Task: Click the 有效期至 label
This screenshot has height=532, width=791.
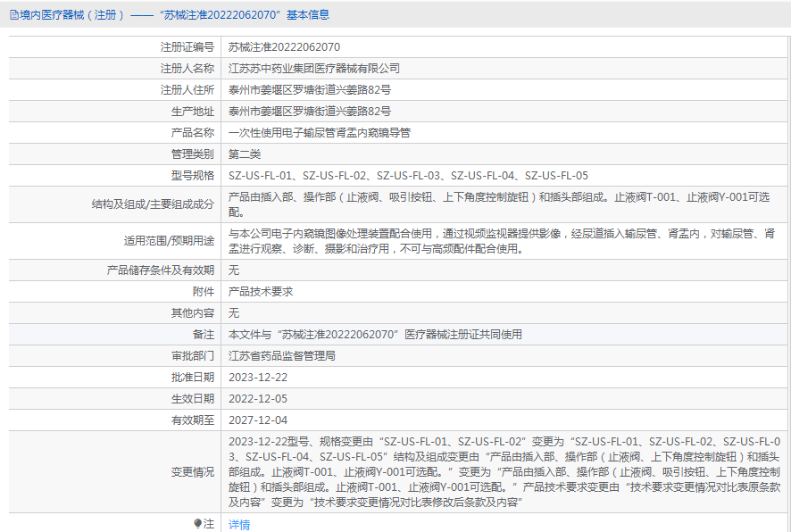Action: (x=193, y=420)
